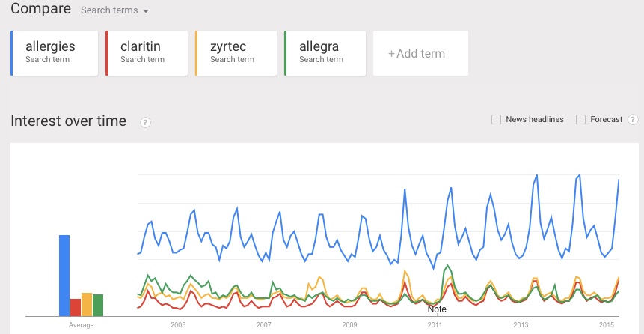
Task: Click the 2005 label on time axis
Action: point(178,324)
